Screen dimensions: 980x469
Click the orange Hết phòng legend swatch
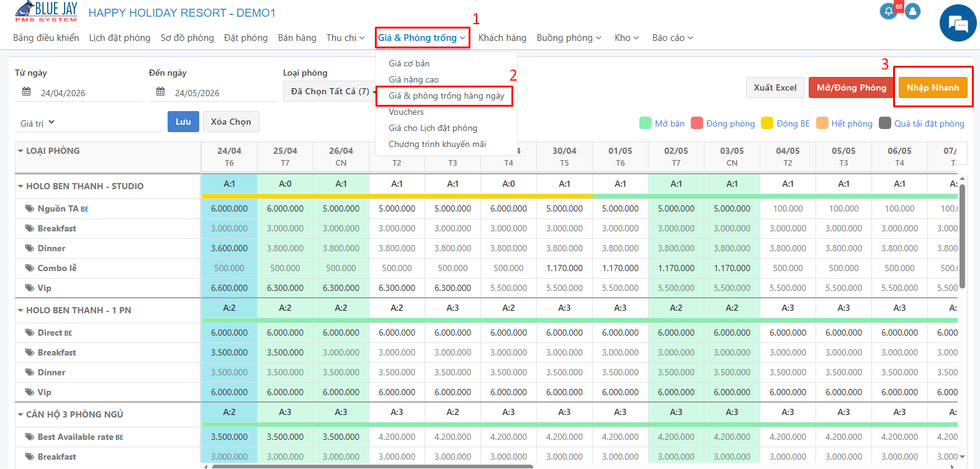point(822,123)
